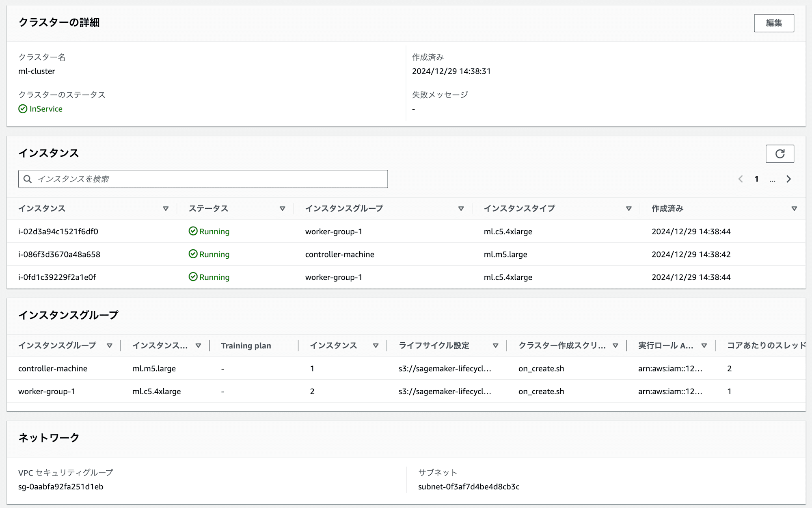Image resolution: width=812 pixels, height=508 pixels.
Task: Click ml.c5.4xlarge in instance groups table
Action: tap(157, 391)
